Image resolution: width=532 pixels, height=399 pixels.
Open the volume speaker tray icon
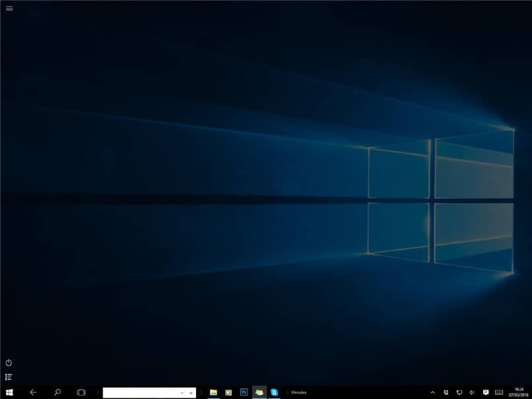[472, 392]
